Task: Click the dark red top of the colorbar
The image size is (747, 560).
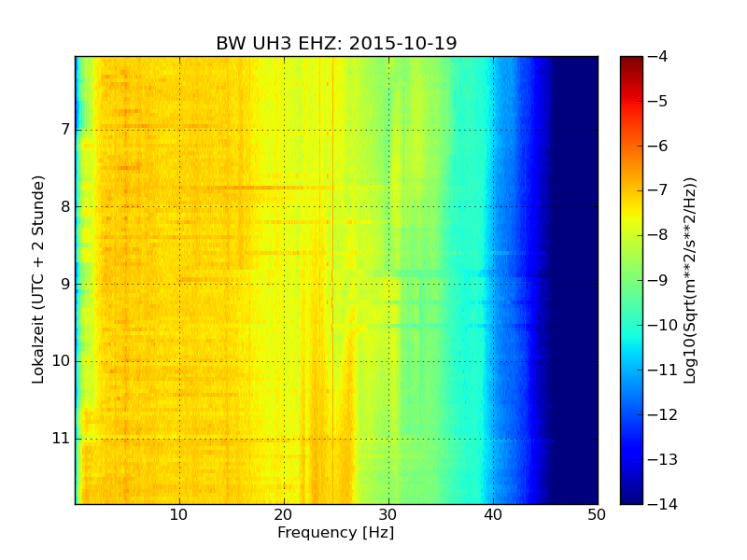Action: [631, 62]
